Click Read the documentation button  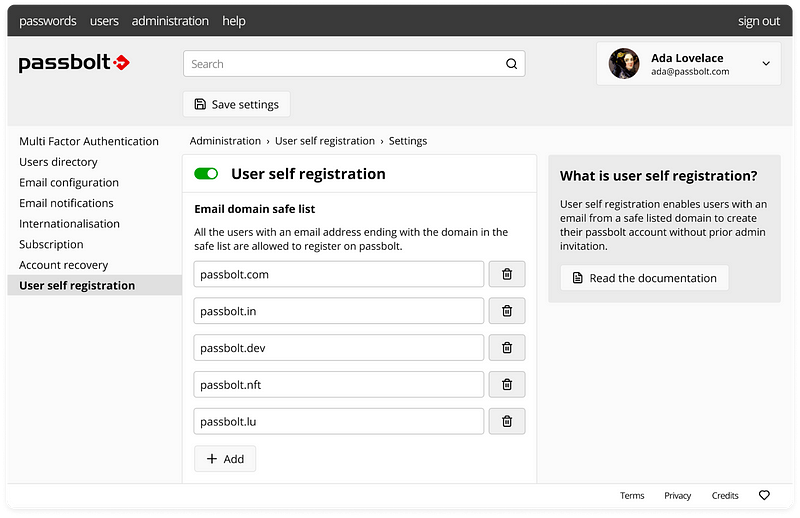click(x=644, y=278)
